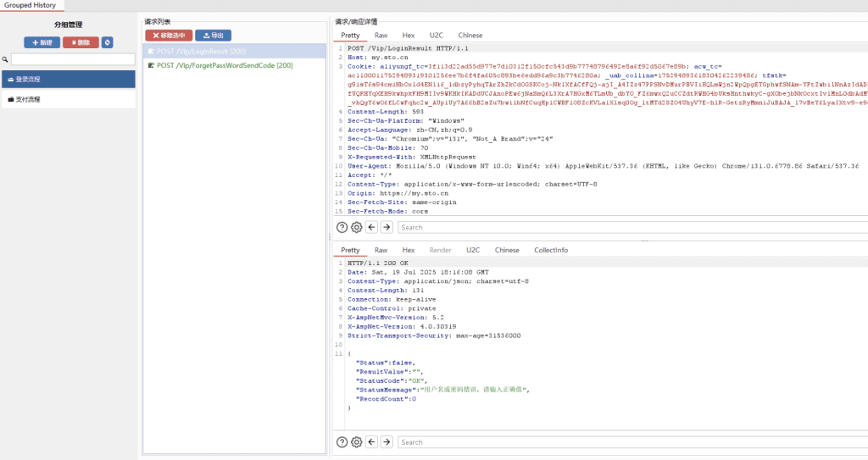Image resolution: width=868 pixels, height=460 pixels.
Task: Click help icon in response search bar
Action: (x=342, y=442)
